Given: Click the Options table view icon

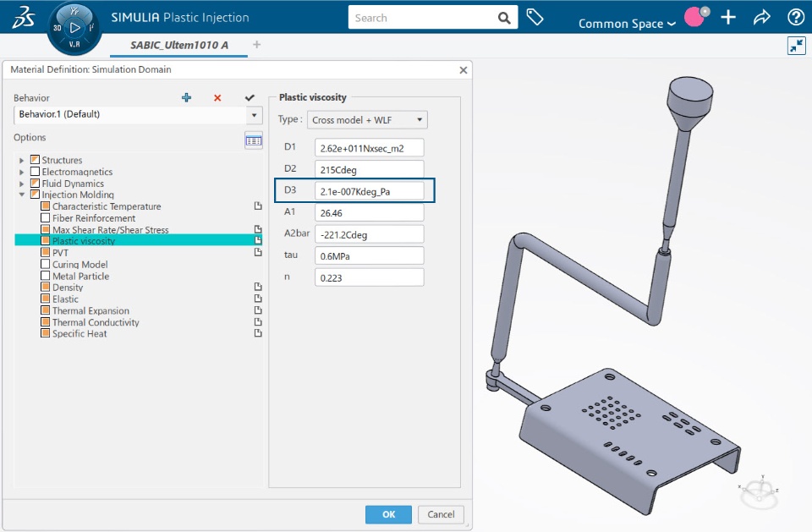Looking at the screenshot, I should tap(253, 140).
